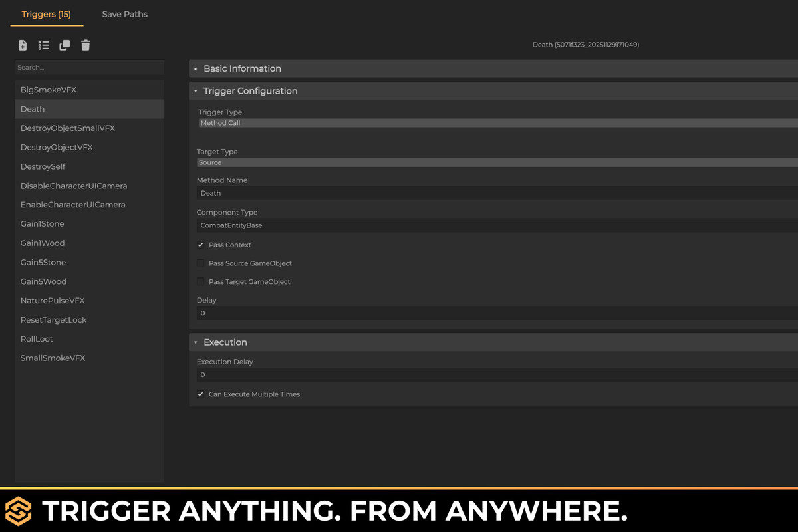The height and width of the screenshot is (532, 798).
Task: Select the Triggers (15) tab
Action: click(47, 14)
